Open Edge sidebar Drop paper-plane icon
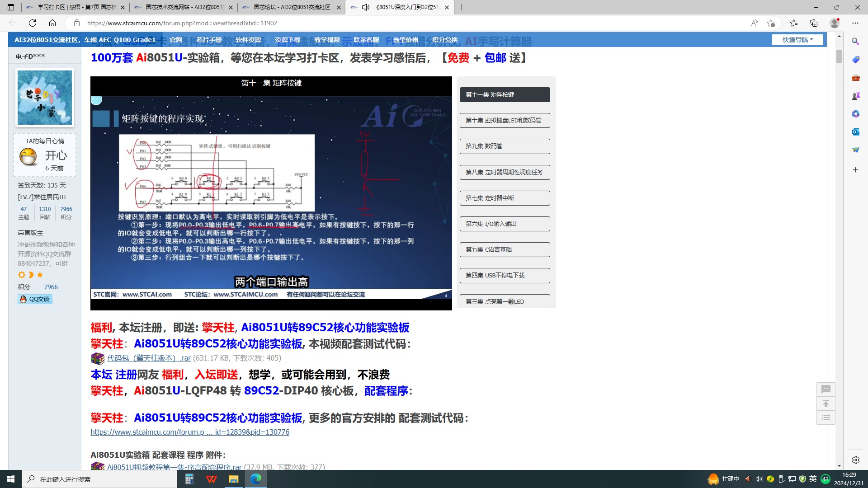Image resolution: width=868 pixels, height=488 pixels. point(855,150)
